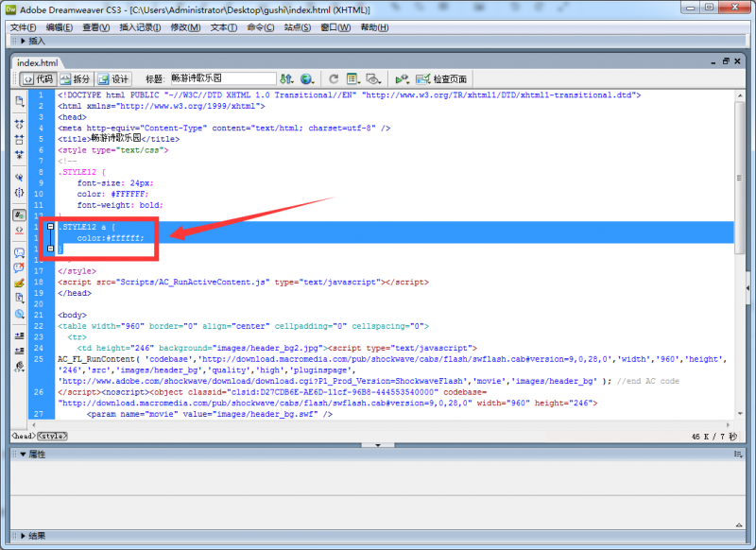
Task: Open the Recent Snippets icon
Action: [x=19, y=299]
